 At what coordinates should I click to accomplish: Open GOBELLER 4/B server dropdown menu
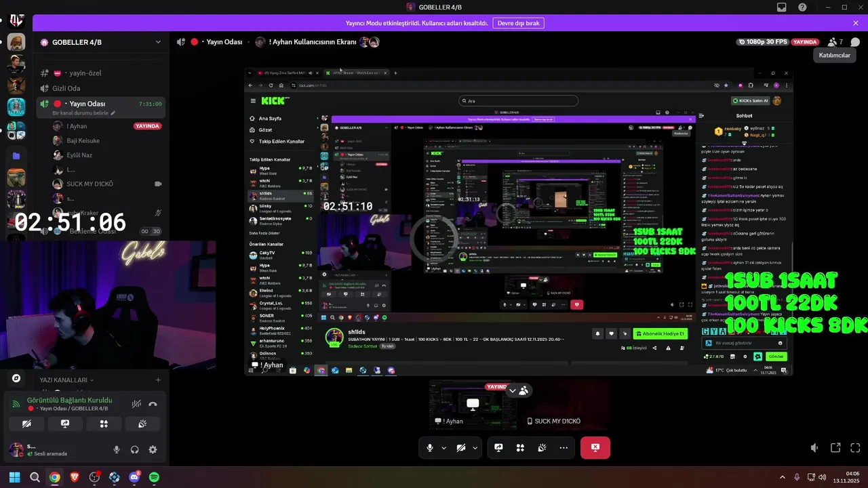(x=102, y=42)
